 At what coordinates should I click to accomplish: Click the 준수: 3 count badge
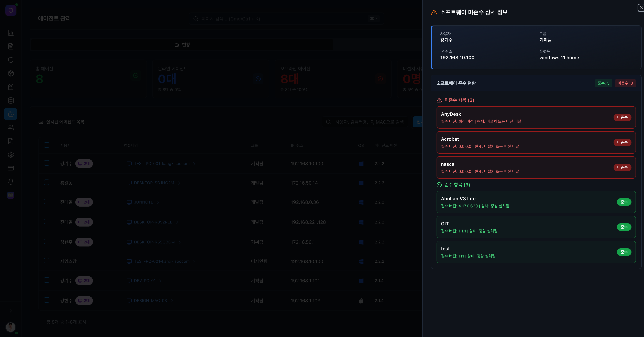[x=604, y=83]
